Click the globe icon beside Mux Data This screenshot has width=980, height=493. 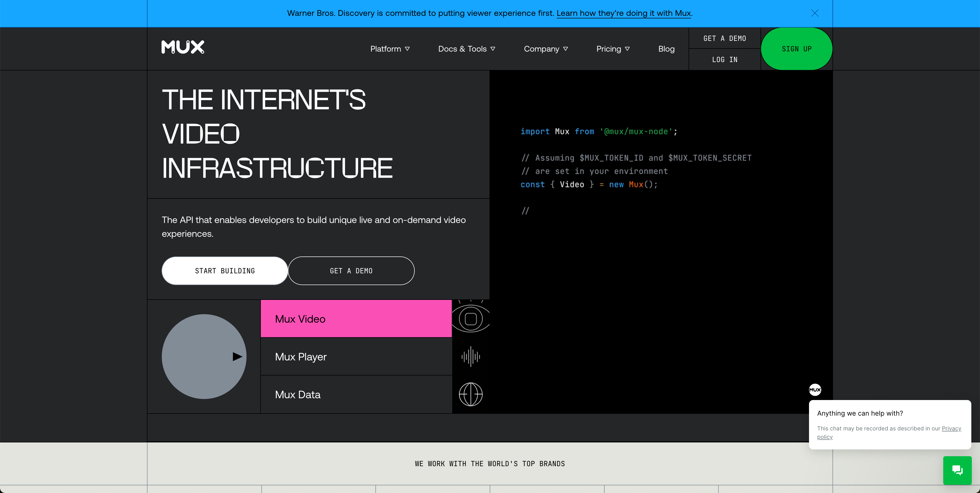click(471, 394)
